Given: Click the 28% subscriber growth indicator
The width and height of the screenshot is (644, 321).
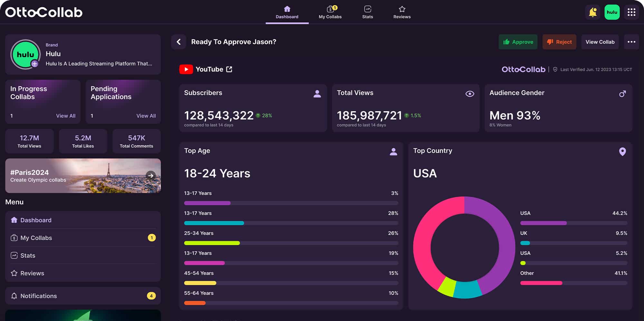Looking at the screenshot, I should point(264,115).
